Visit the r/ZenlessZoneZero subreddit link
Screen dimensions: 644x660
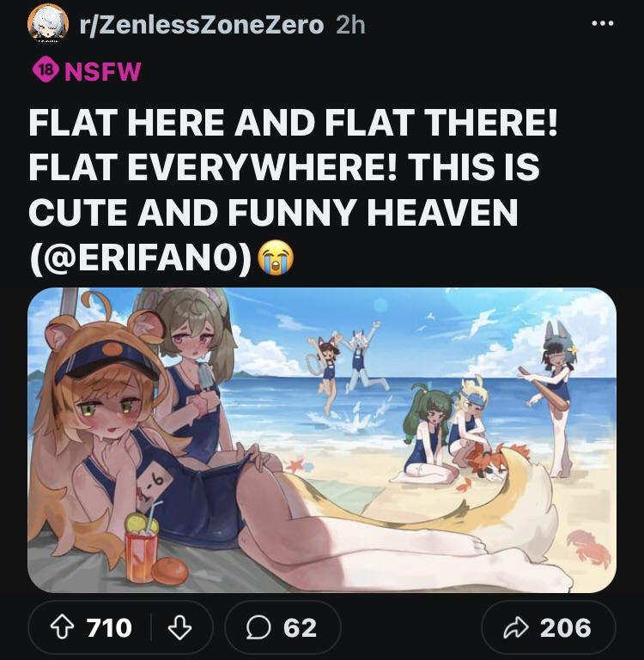(x=201, y=25)
